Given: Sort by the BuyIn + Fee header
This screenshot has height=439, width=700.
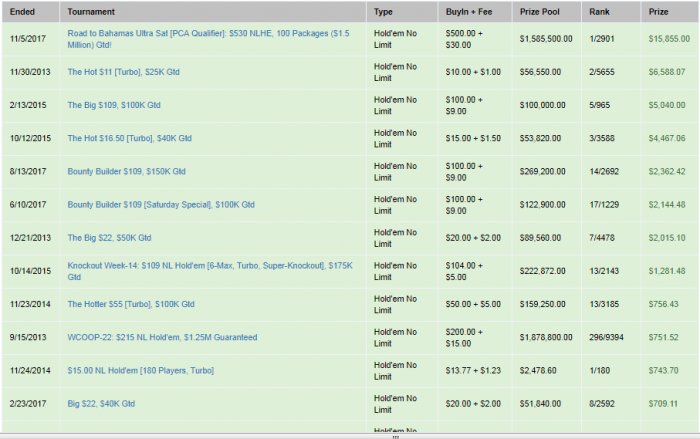Looking at the screenshot, I should coord(469,12).
